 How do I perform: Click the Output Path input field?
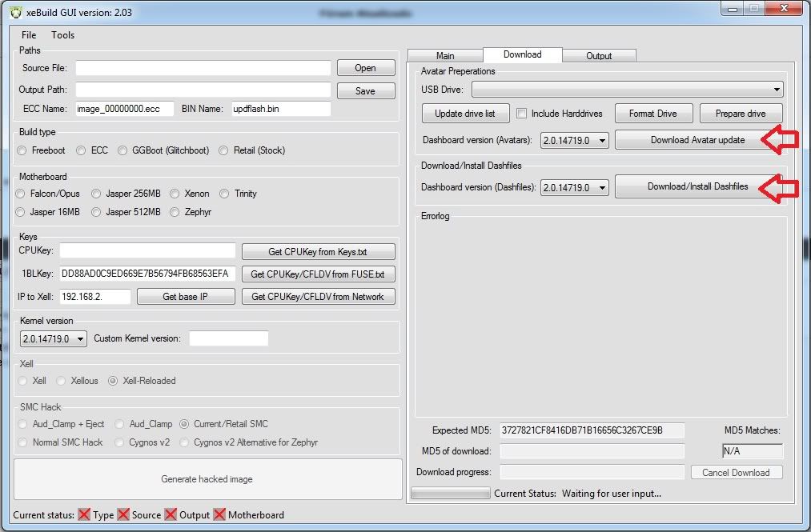point(203,90)
